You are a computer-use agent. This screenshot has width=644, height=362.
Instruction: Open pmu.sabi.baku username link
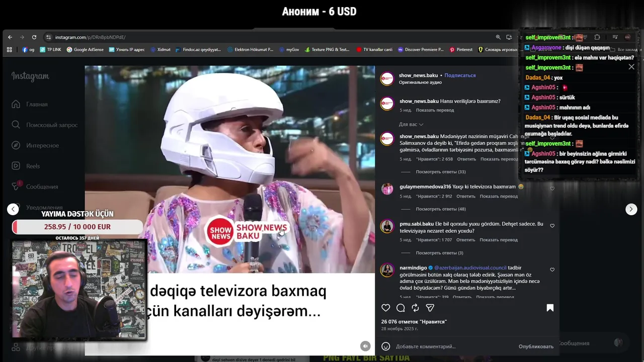417,224
